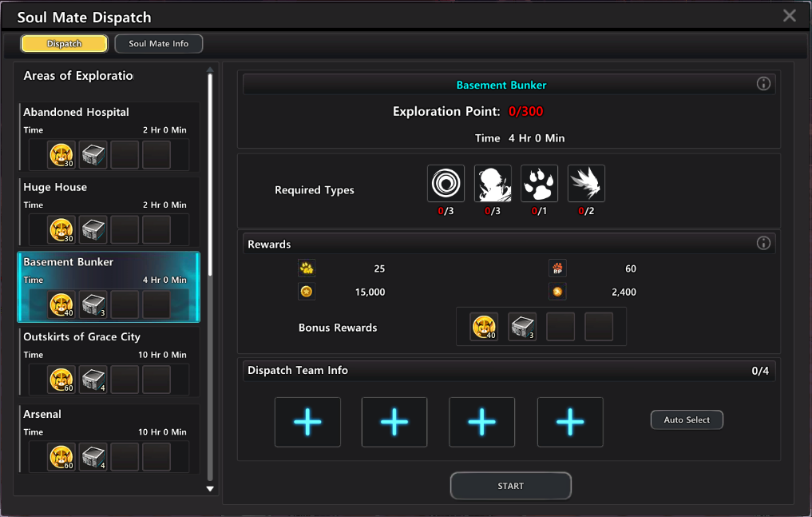Click the winged required type icon

(586, 183)
